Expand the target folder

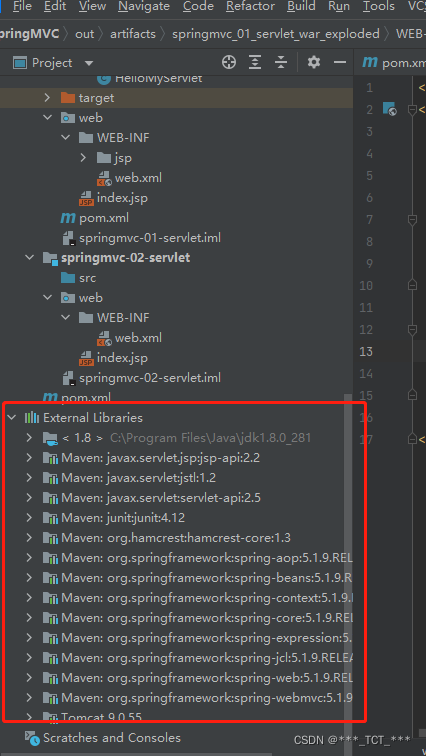pos(47,98)
